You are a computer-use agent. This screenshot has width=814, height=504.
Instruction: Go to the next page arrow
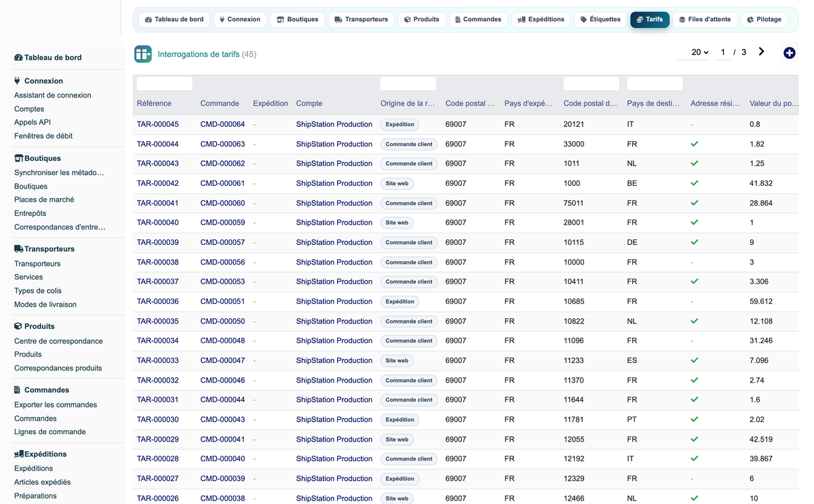tap(762, 52)
